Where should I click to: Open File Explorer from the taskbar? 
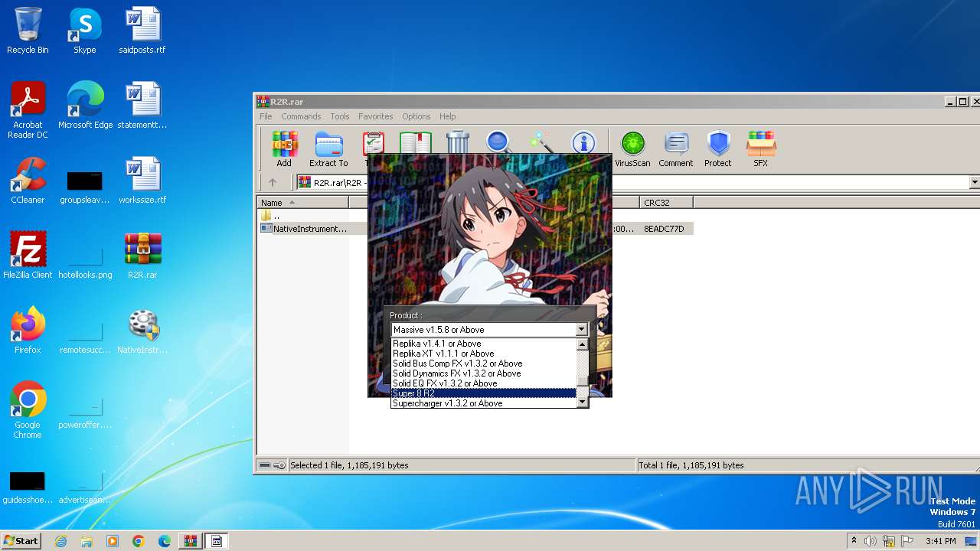(87, 541)
